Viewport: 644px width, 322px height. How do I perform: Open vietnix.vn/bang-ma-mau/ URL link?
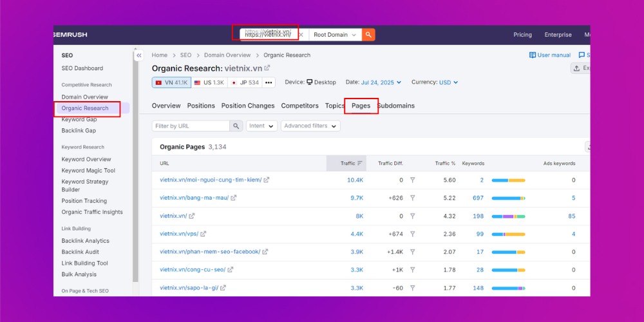point(194,198)
